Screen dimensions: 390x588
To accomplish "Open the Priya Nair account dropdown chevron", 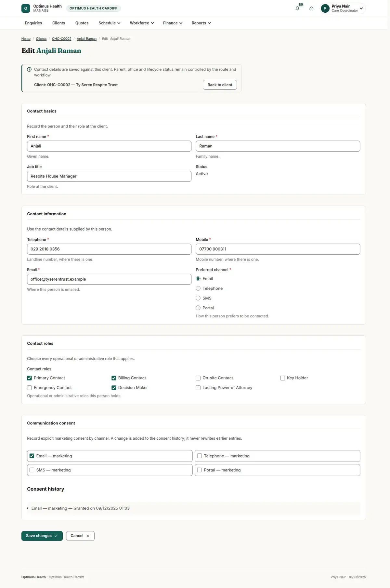I will point(361,8).
